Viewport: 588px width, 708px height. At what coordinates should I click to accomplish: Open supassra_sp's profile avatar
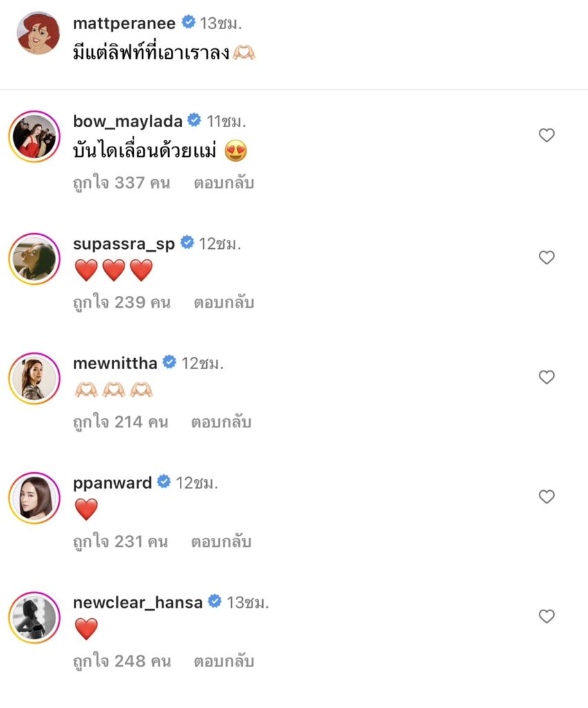[35, 259]
